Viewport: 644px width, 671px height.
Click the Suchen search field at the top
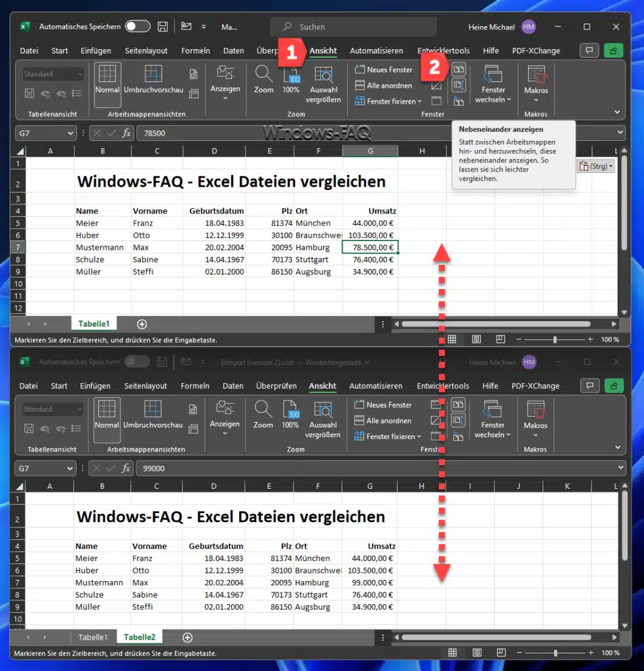(354, 26)
